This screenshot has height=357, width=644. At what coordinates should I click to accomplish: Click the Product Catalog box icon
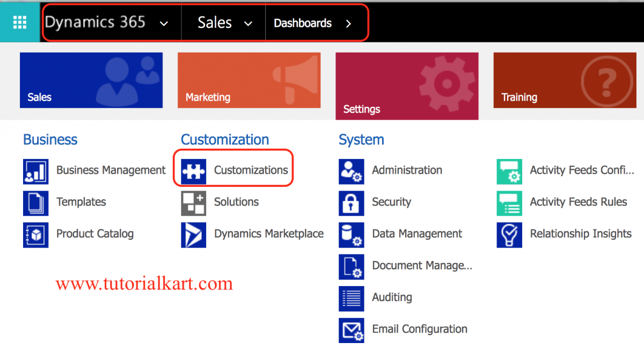pyautogui.click(x=35, y=234)
